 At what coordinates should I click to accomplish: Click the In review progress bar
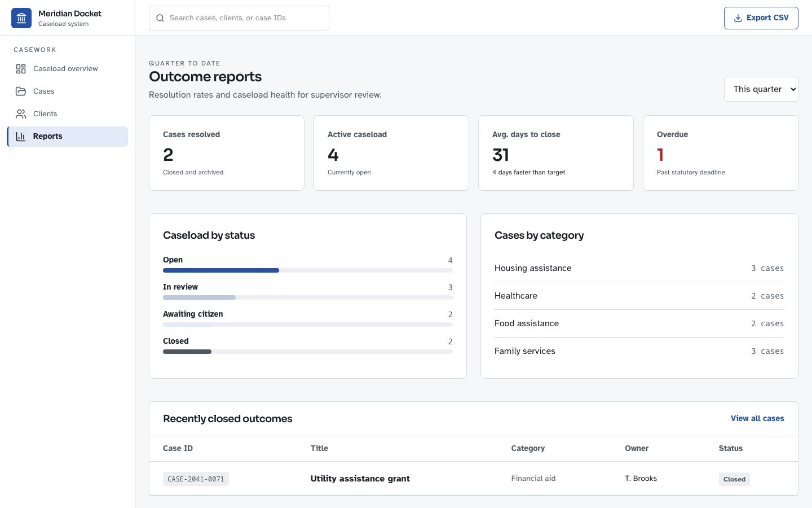tap(308, 297)
